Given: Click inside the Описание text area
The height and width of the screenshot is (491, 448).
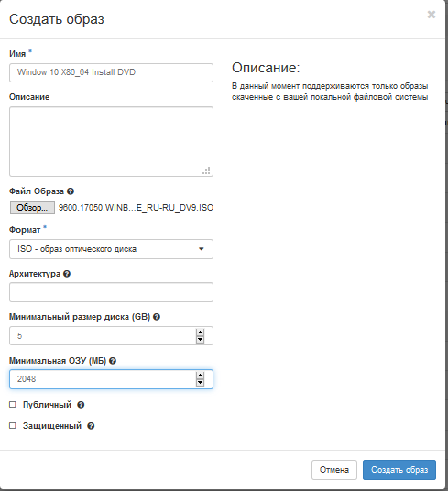Looking at the screenshot, I should (x=111, y=142).
